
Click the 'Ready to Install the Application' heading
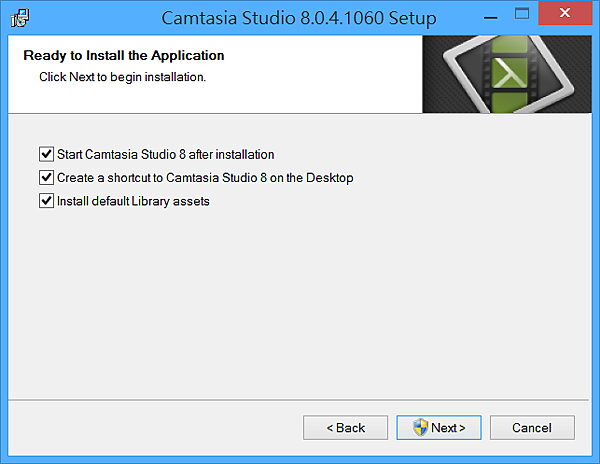(x=124, y=55)
